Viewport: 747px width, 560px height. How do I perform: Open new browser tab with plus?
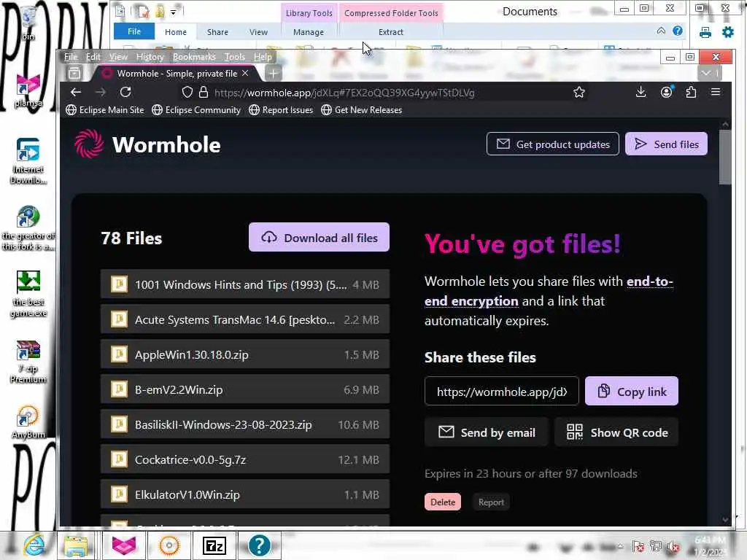tap(273, 74)
